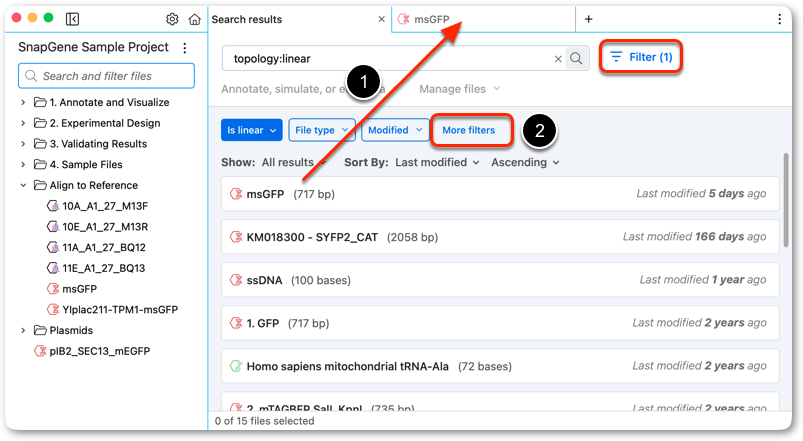Click More filters button
803x441 pixels.
(x=469, y=130)
